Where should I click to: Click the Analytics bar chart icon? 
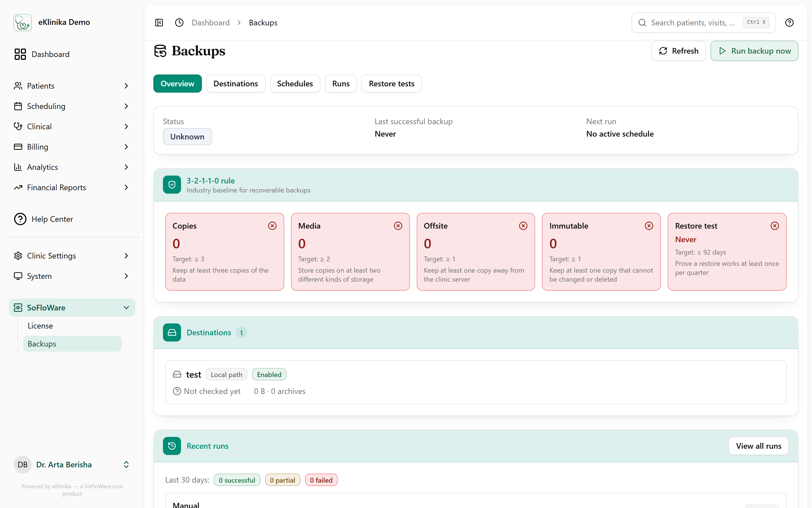point(18,167)
